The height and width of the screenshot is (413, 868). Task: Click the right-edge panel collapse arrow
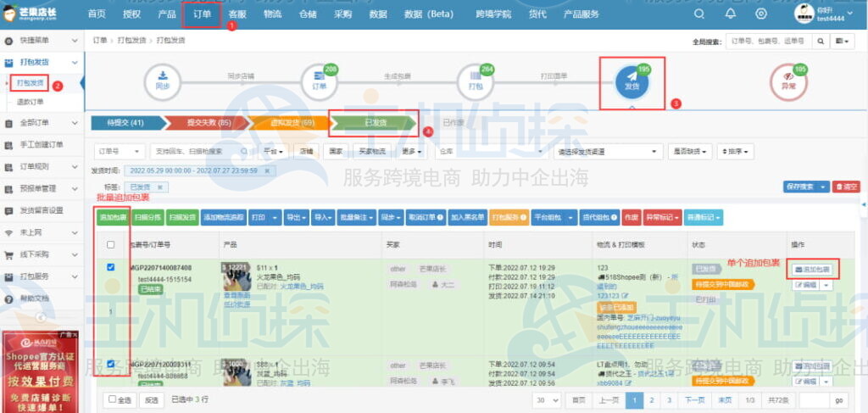864,205
